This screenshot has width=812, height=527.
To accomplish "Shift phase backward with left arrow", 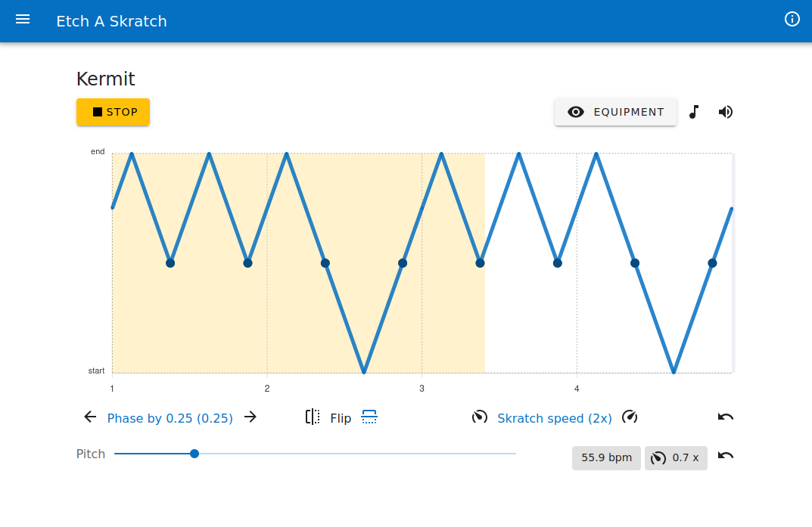I will [91, 417].
